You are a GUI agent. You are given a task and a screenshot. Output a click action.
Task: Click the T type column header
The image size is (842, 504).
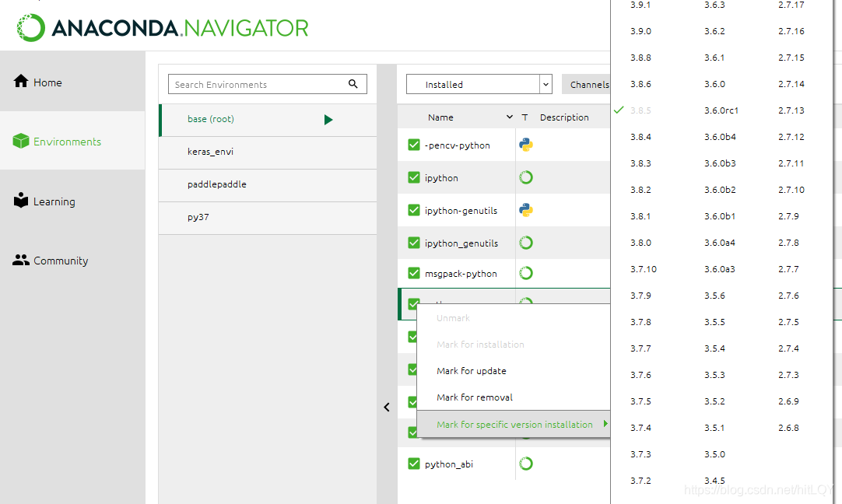click(524, 117)
